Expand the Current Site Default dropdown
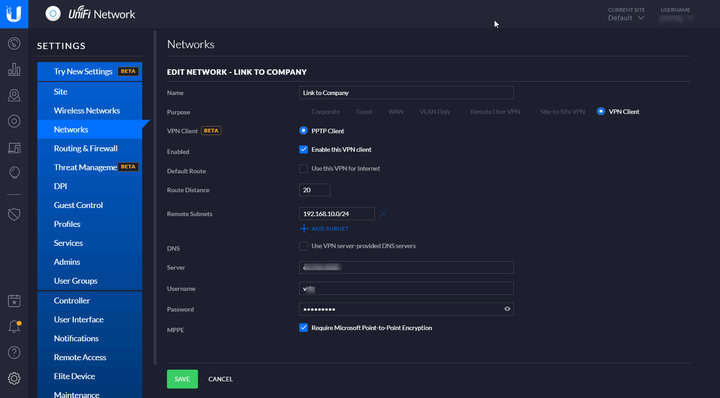 click(x=626, y=18)
